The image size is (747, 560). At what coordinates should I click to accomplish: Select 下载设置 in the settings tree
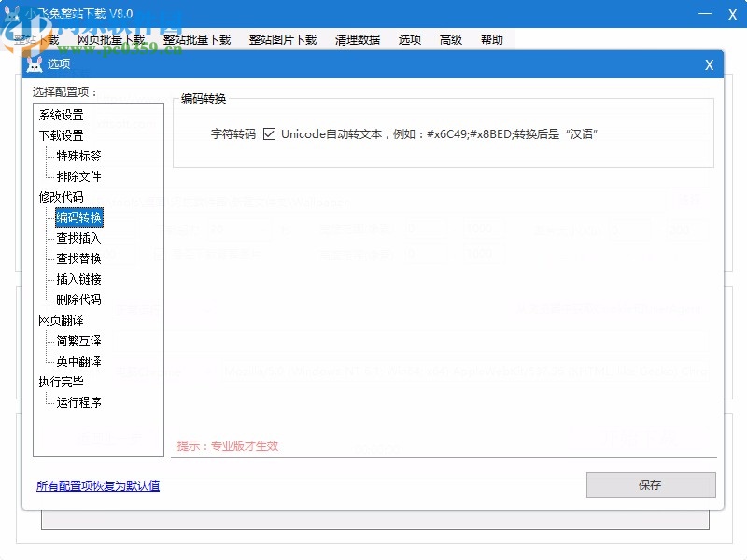click(61, 135)
